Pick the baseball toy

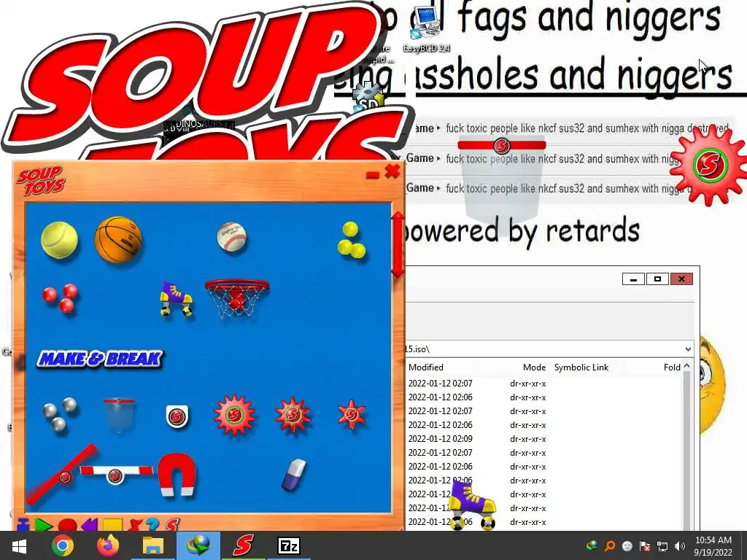pyautogui.click(x=232, y=237)
